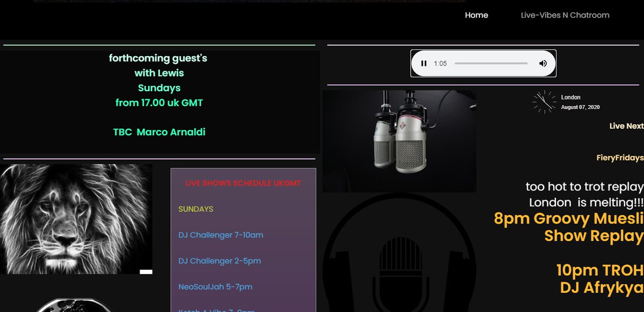Select 'DJ Challenger 2-5pm' schedule entry
644x312 pixels.
coord(219,261)
